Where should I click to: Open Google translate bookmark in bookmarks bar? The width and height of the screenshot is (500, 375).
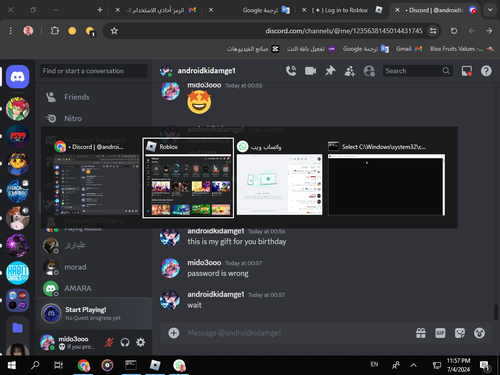pos(366,49)
